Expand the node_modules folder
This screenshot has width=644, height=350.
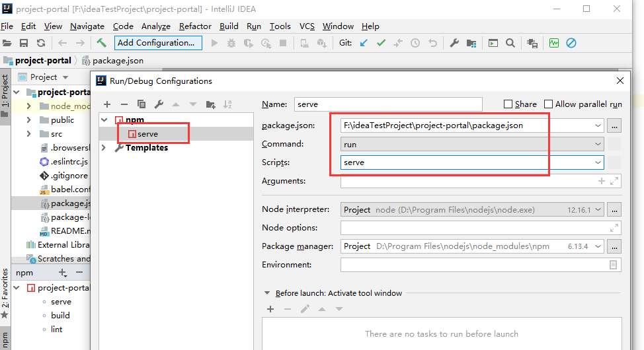click(x=28, y=106)
